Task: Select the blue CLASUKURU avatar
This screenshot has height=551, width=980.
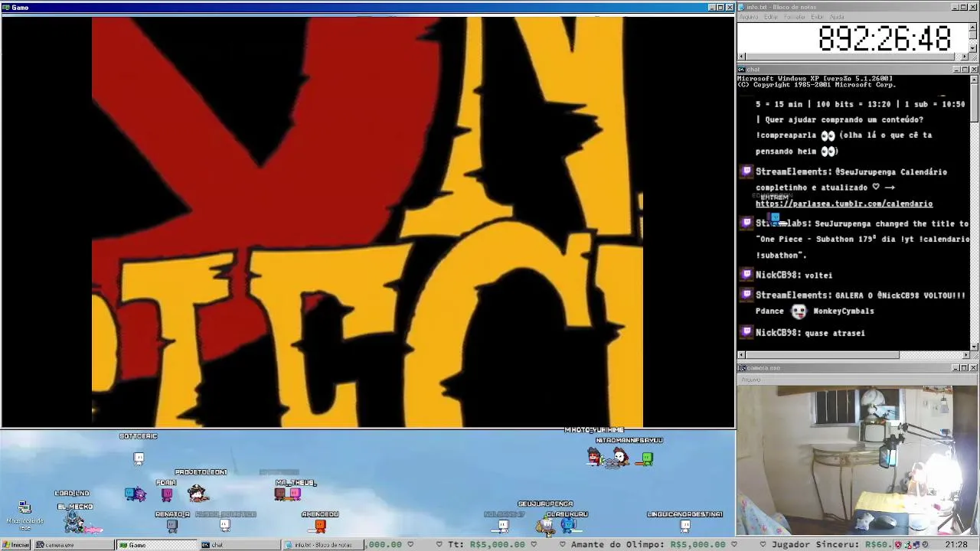Action: pyautogui.click(x=568, y=525)
